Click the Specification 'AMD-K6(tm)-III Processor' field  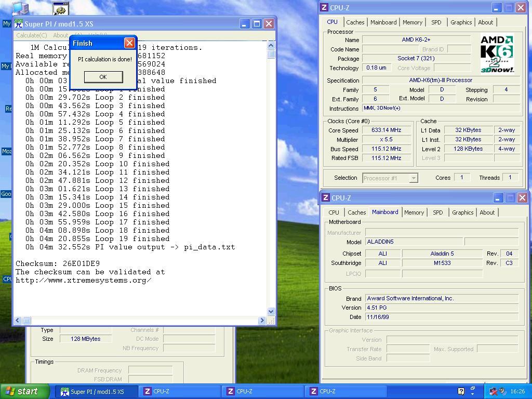point(441,81)
